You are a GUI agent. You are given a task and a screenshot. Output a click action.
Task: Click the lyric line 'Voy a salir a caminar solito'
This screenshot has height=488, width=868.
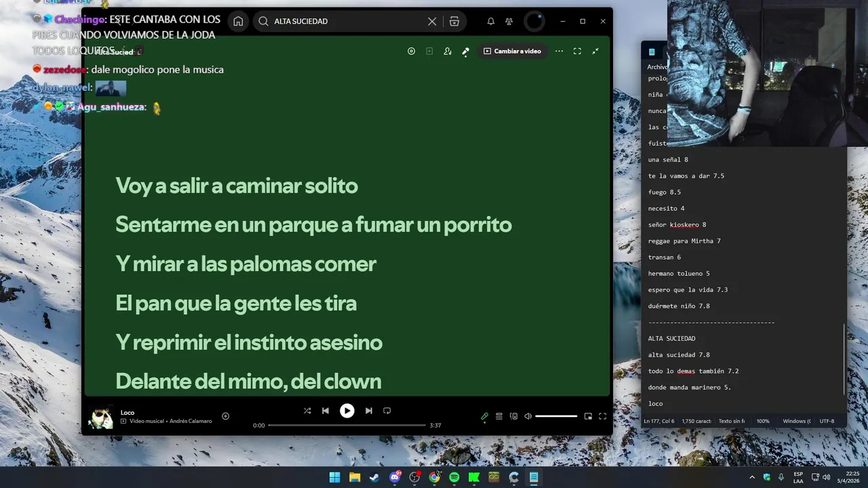237,186
